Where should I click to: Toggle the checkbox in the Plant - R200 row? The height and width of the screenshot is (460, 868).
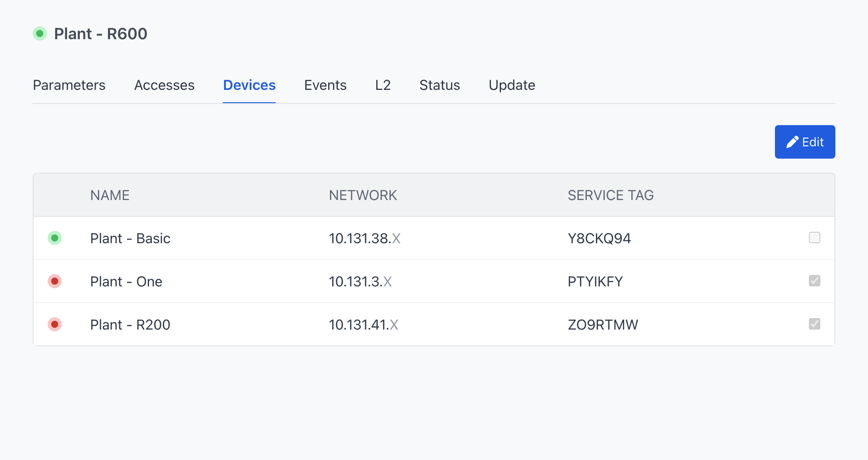[x=814, y=324]
